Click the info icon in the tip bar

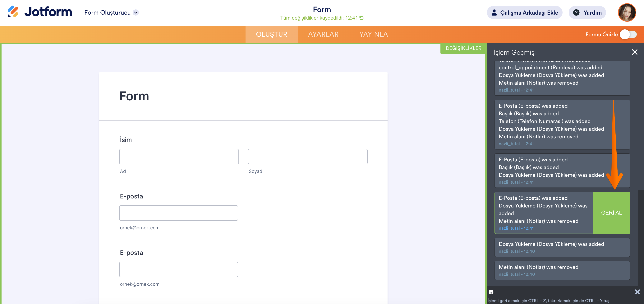click(x=491, y=292)
